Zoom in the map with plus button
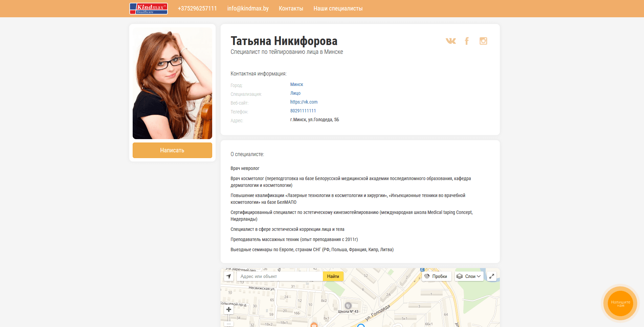Screen dimensions: 644x327 point(229,309)
